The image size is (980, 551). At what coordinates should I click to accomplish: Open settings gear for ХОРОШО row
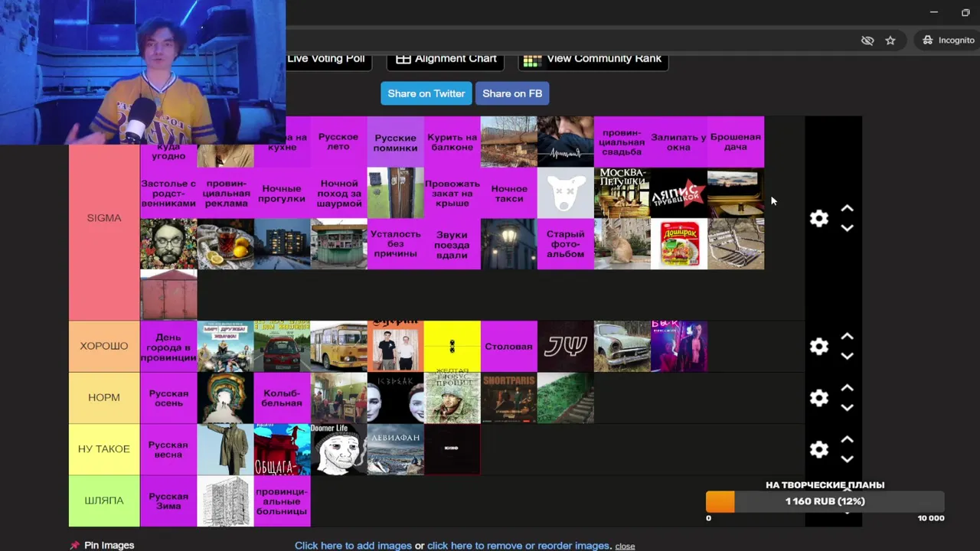pyautogui.click(x=819, y=346)
